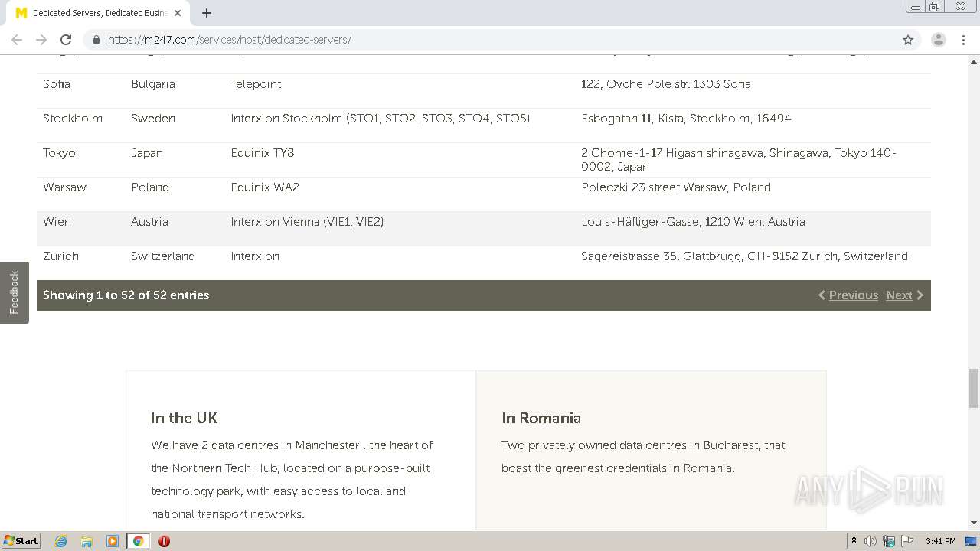The height and width of the screenshot is (551, 980).
Task: Select the Sofia city cell
Action: 57,84
